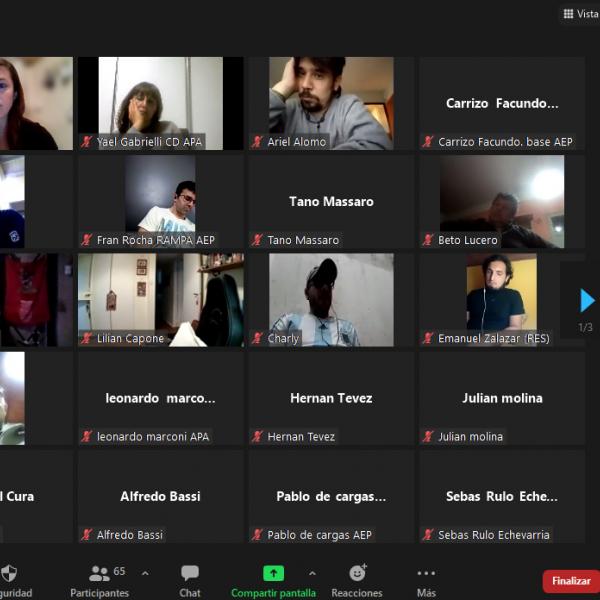The image size is (600, 600).
Task: Select the Hernan Tevez participant tile
Action: [x=331, y=397]
